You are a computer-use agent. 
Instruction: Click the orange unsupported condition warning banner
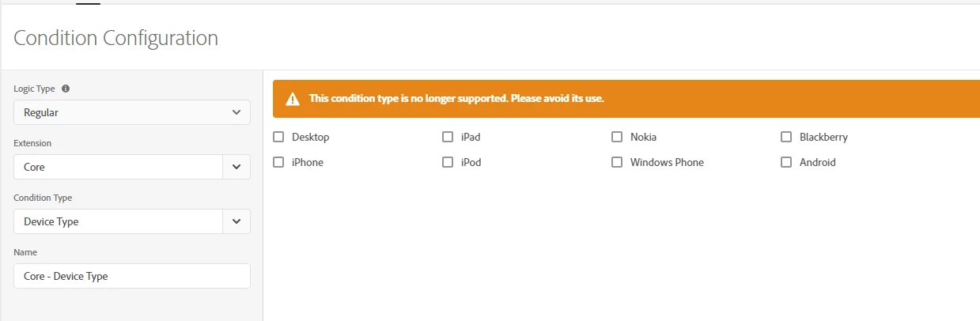pos(626,99)
